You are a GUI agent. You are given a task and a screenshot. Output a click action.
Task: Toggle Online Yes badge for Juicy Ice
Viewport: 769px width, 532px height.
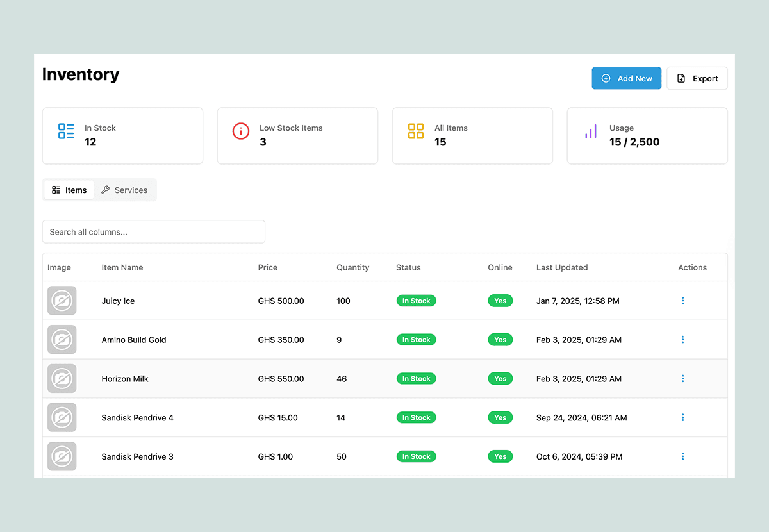coord(500,301)
